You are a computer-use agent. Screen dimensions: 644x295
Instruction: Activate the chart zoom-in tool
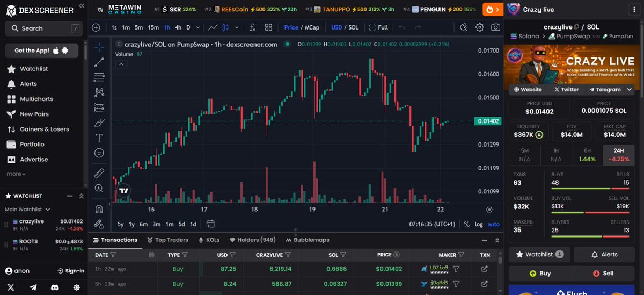tap(99, 189)
